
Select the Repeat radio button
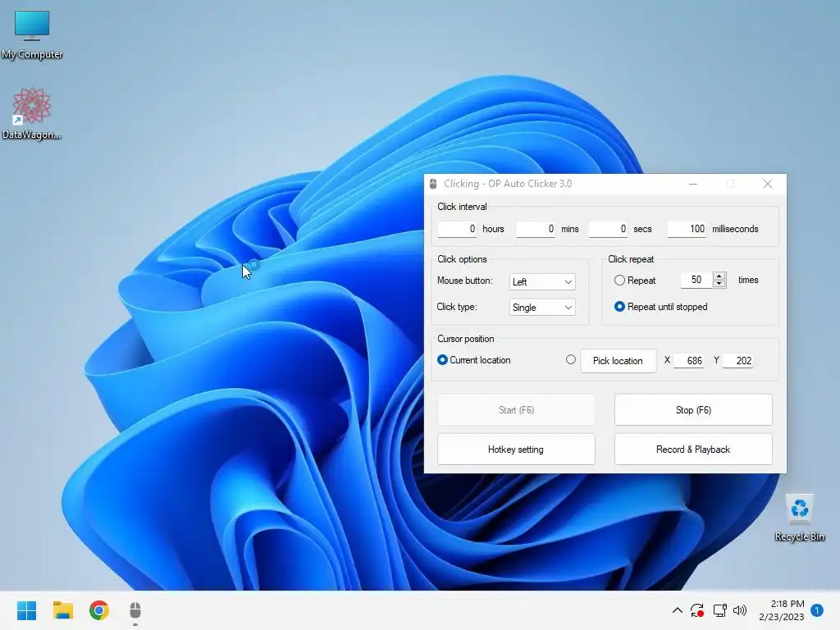[620, 281]
